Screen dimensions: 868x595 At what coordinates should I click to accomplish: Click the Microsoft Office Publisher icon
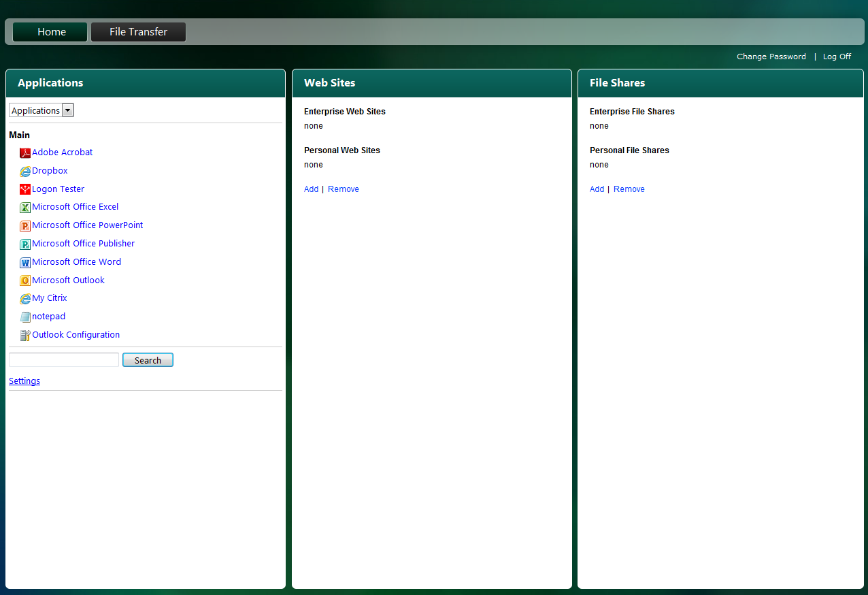(25, 244)
